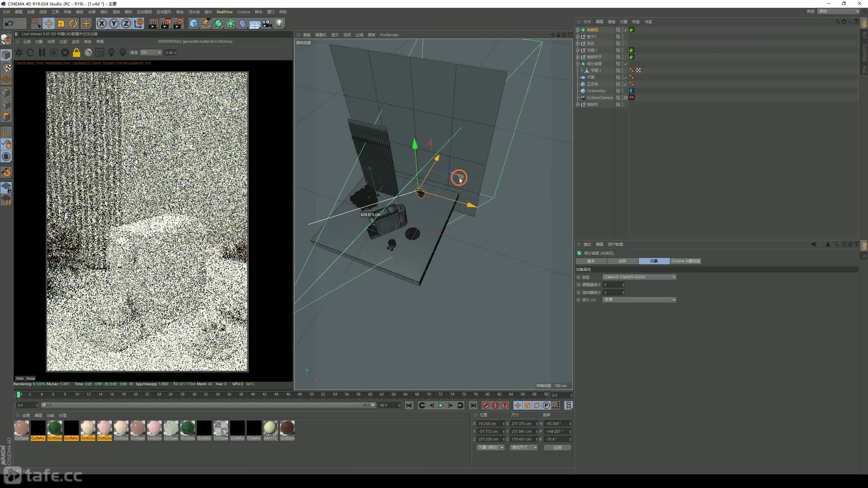
Task: Click the Octane send scene icon in Live Viewer
Action: coord(19,53)
